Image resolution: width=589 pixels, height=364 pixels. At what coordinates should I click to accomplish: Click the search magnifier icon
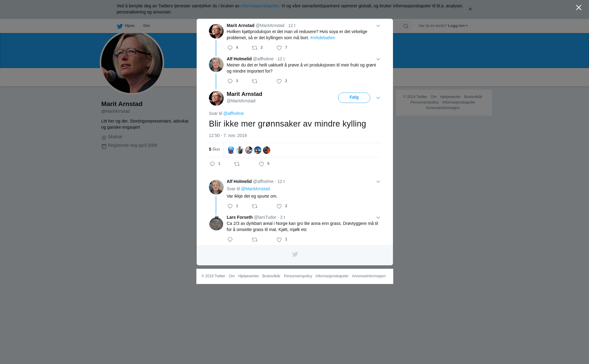[x=406, y=26]
